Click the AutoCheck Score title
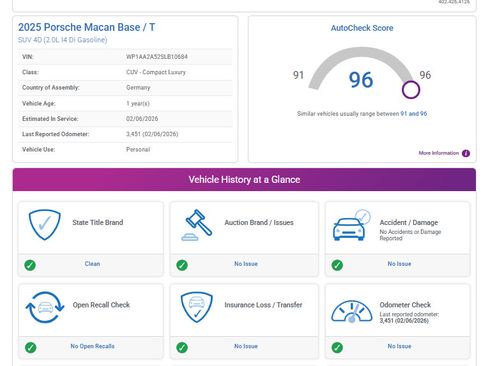Image resolution: width=488 pixels, height=366 pixels. click(362, 28)
